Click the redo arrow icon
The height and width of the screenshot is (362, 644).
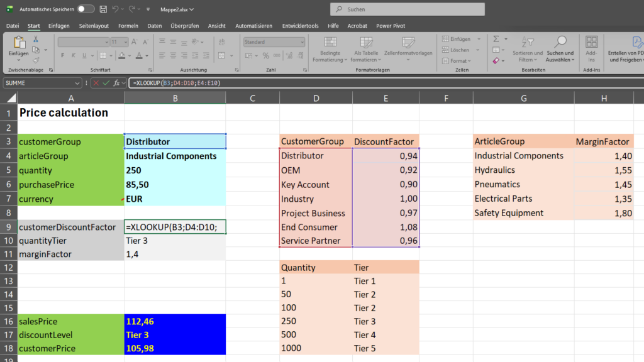tap(132, 9)
